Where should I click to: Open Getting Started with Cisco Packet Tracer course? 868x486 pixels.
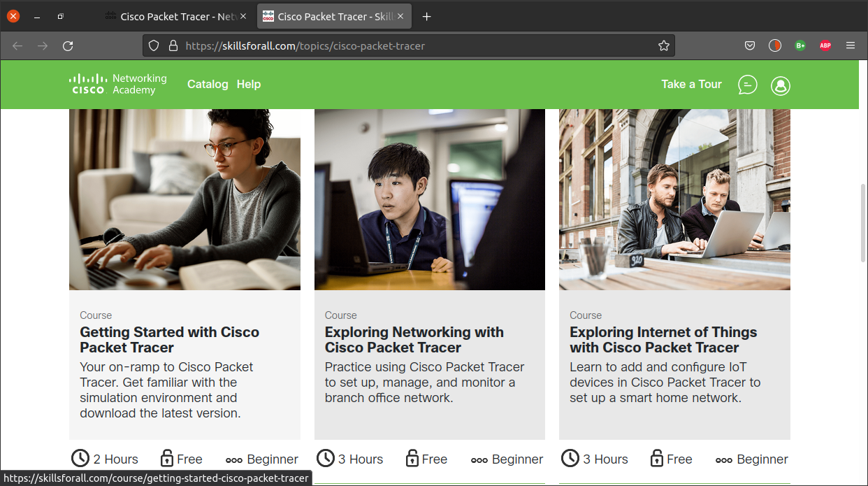click(169, 340)
